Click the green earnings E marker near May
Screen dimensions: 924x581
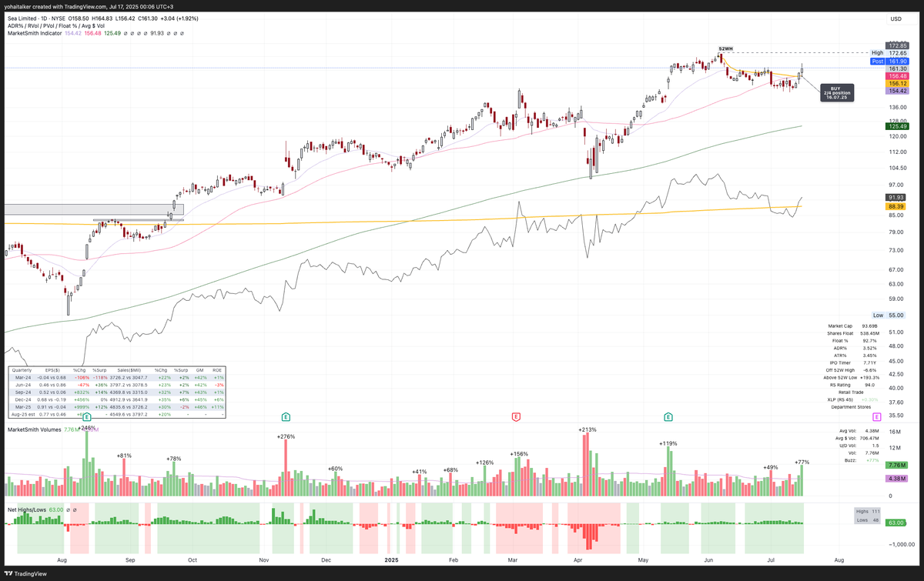click(x=668, y=416)
